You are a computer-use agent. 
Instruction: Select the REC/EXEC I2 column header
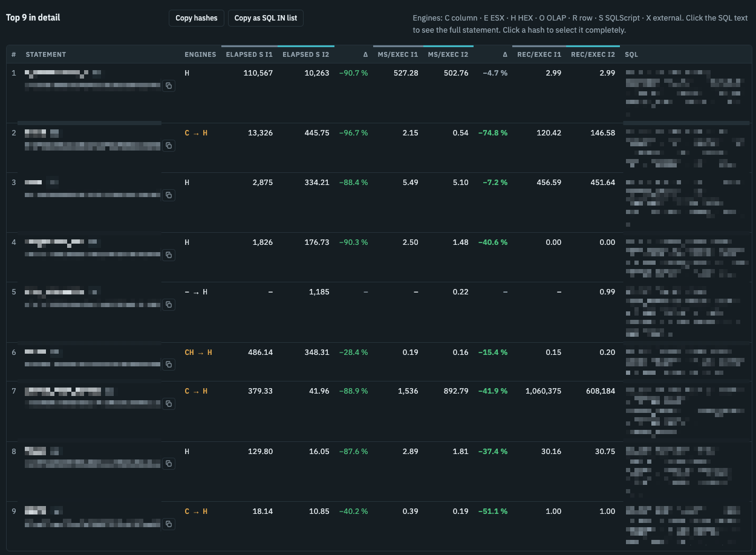coord(593,54)
